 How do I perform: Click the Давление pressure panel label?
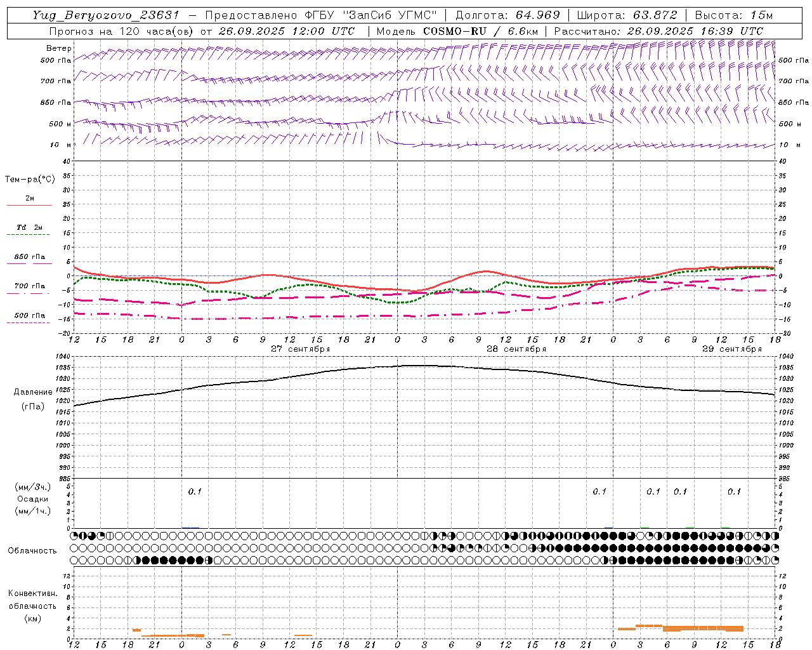pos(33,392)
